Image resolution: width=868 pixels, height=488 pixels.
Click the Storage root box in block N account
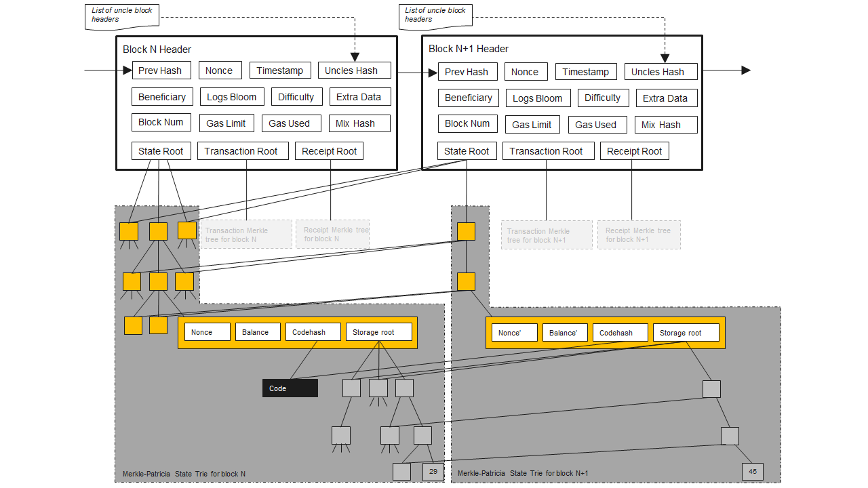pos(378,332)
